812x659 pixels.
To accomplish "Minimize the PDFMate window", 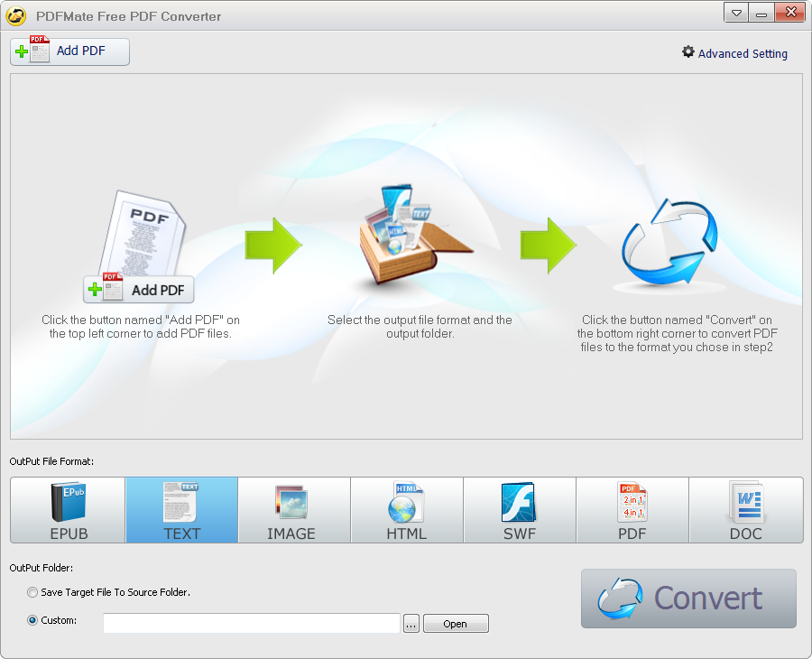I will 761,14.
